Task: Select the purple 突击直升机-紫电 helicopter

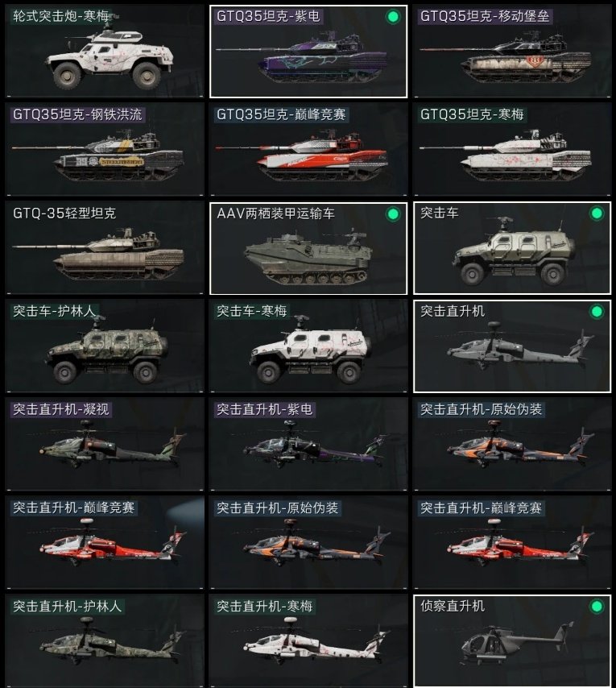Action: (x=308, y=445)
